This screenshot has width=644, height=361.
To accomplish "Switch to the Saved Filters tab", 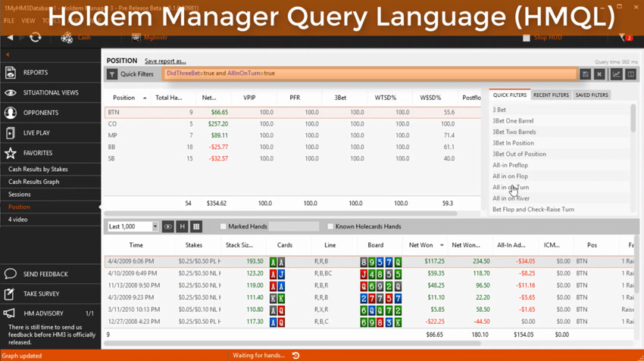I will point(592,95).
